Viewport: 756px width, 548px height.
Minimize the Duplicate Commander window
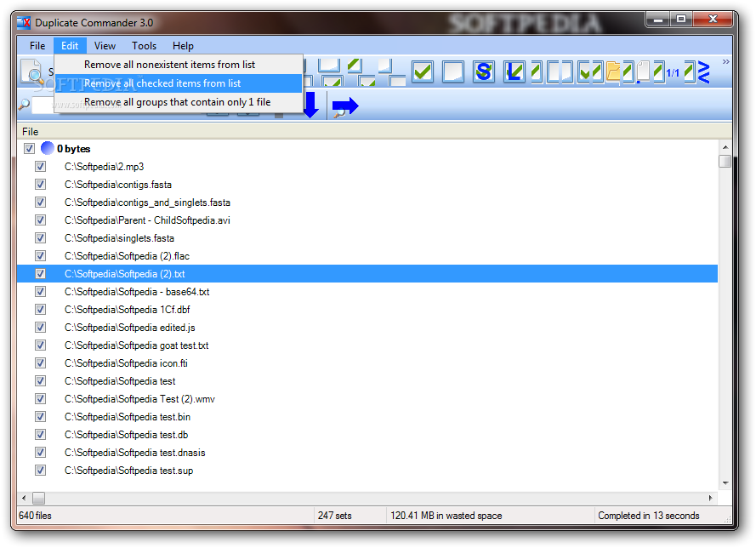point(657,20)
